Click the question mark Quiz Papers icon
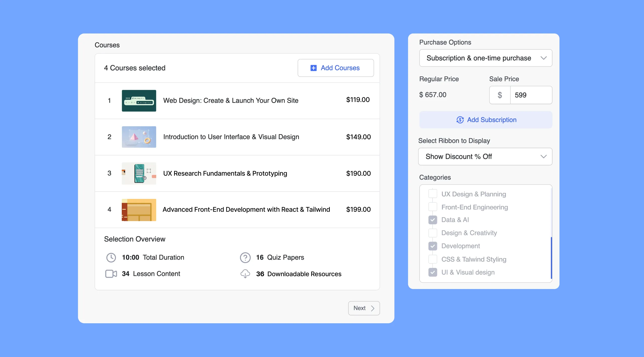The width and height of the screenshot is (644, 357). click(245, 258)
